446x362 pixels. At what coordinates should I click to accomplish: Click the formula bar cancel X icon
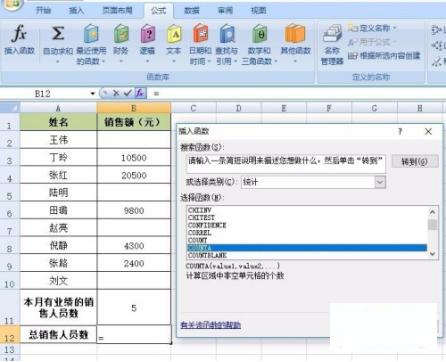click(116, 93)
